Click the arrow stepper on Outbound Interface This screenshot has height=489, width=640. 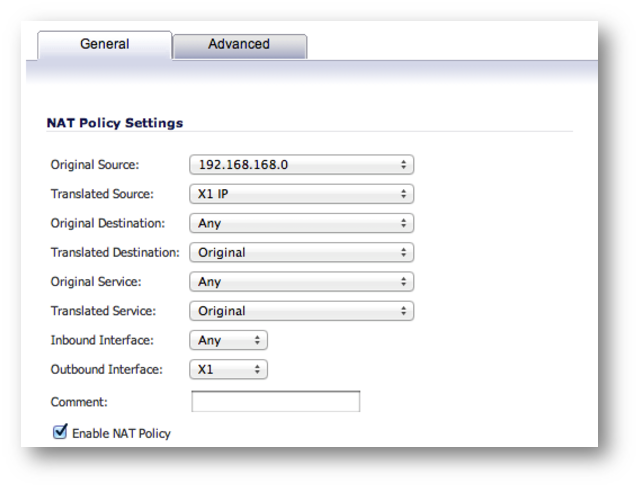tap(257, 369)
